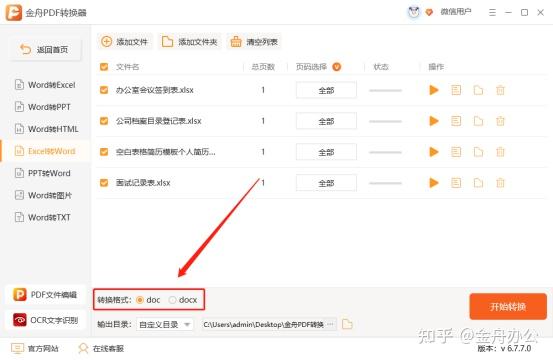This screenshot has height=360, width=553.
Task: Delete 面试记录表.xlsx using its trash icon
Action: pyautogui.click(x=500, y=183)
